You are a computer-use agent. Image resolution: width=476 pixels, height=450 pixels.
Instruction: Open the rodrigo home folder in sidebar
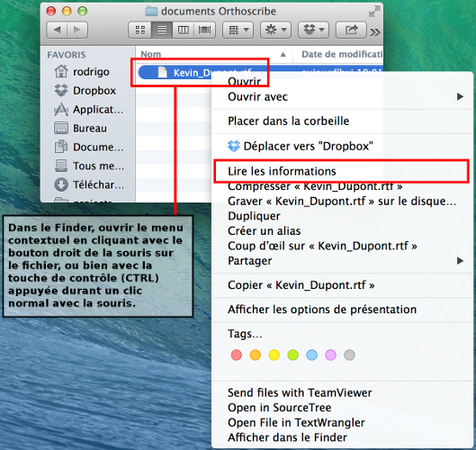point(82,72)
